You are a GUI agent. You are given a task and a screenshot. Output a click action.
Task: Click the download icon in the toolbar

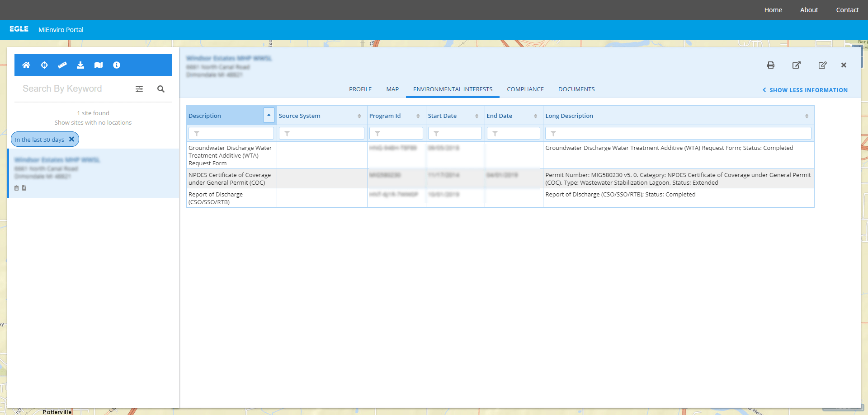[80, 65]
